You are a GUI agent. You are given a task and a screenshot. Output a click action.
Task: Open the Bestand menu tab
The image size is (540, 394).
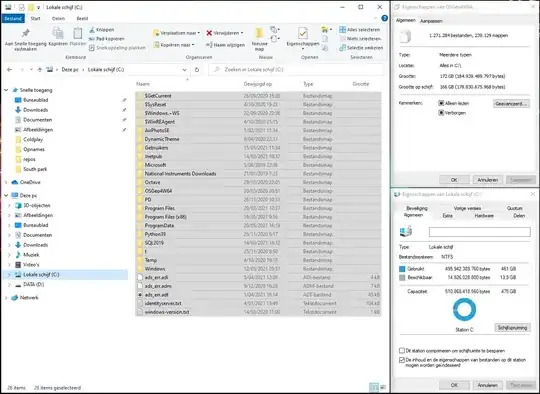point(13,19)
